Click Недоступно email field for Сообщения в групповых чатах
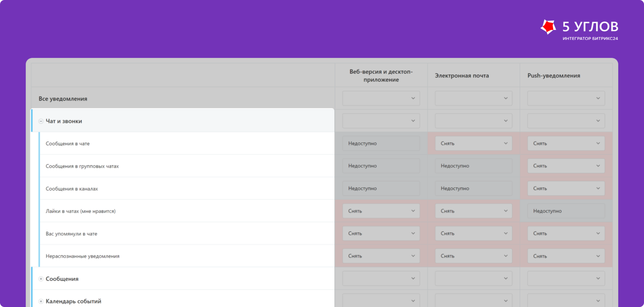This screenshot has height=307, width=644. tap(473, 166)
